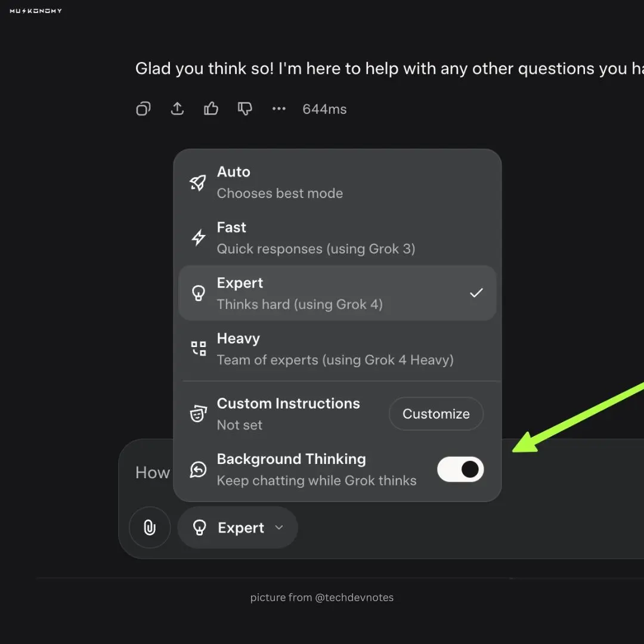Image resolution: width=644 pixels, height=644 pixels.
Task: Click the Customize button
Action: pos(436,414)
